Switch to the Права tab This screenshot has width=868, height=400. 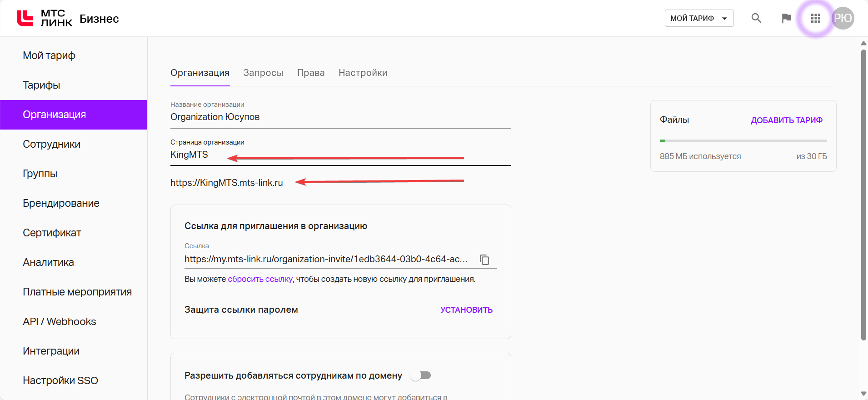coord(311,73)
